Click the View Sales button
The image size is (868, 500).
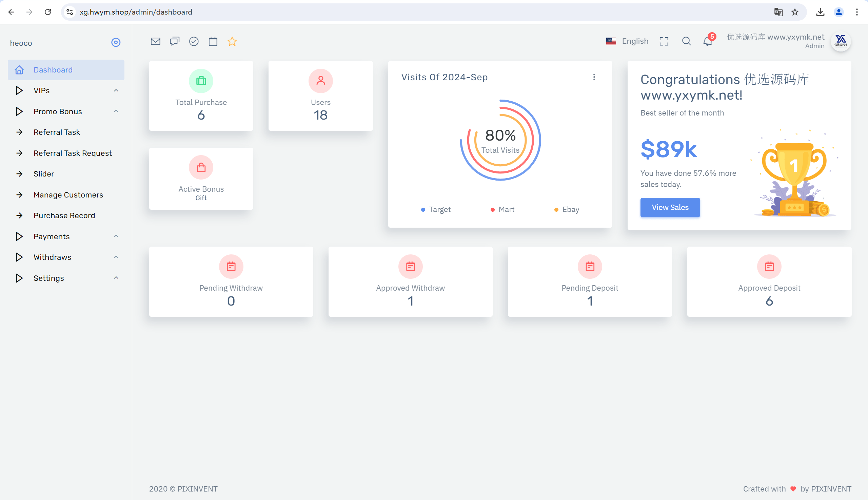tap(670, 207)
